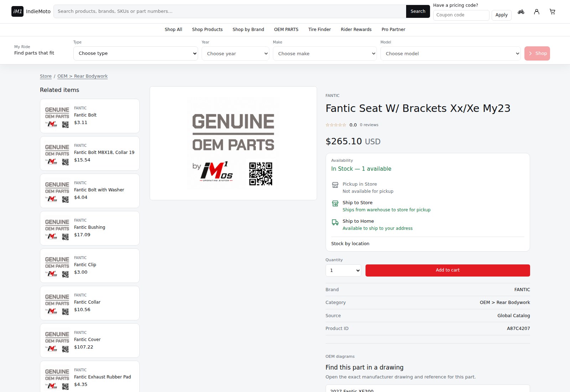Open the user account icon
570x392 pixels.
click(x=537, y=12)
